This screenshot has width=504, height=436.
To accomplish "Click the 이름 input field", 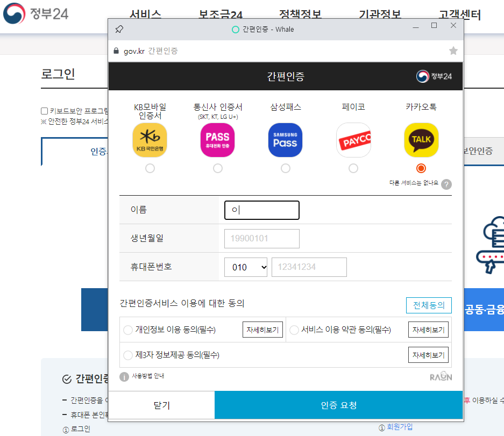I will pos(262,210).
